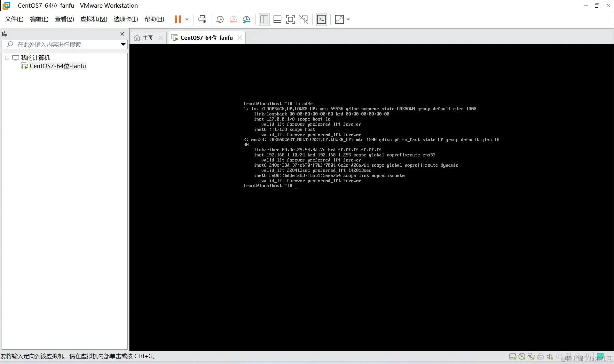This screenshot has width=614, height=364.
Task: Click the sound card status icon
Action: [x=550, y=357]
